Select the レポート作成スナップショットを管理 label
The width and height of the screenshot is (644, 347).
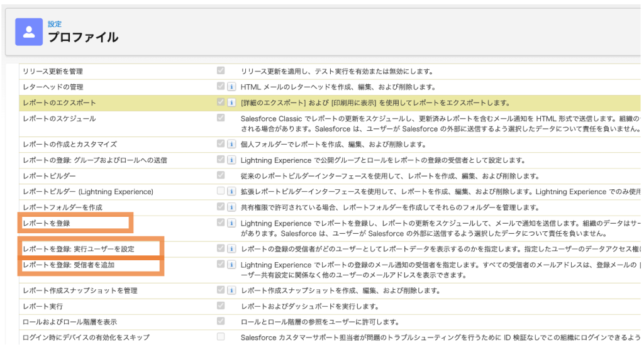coord(80,291)
